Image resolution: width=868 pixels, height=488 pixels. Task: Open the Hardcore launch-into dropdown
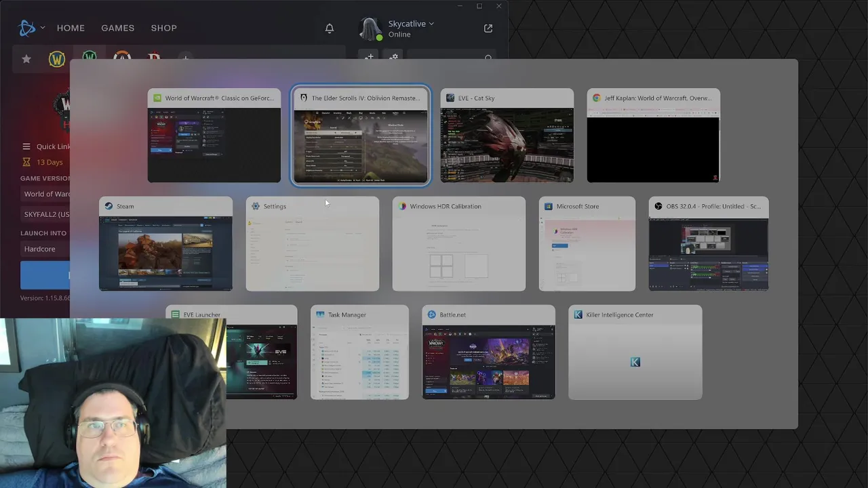pos(45,249)
